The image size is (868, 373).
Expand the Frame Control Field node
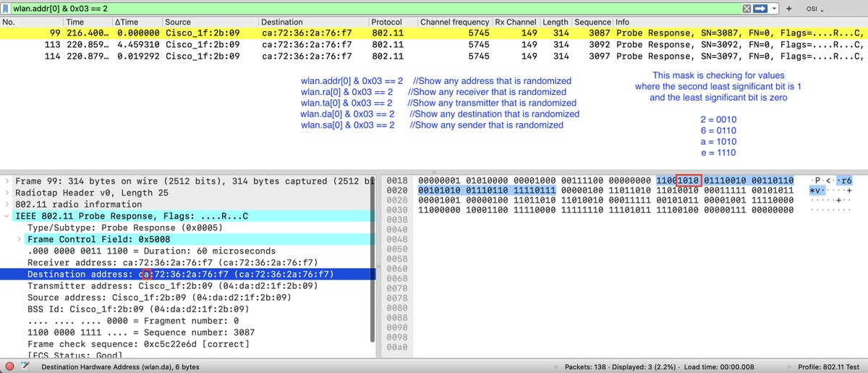pyautogui.click(x=19, y=239)
